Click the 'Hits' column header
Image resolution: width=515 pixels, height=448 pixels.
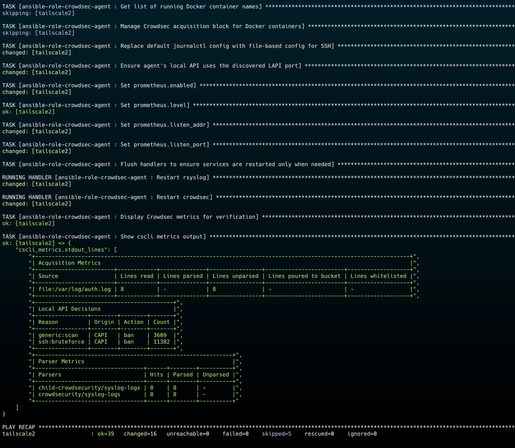click(156, 375)
